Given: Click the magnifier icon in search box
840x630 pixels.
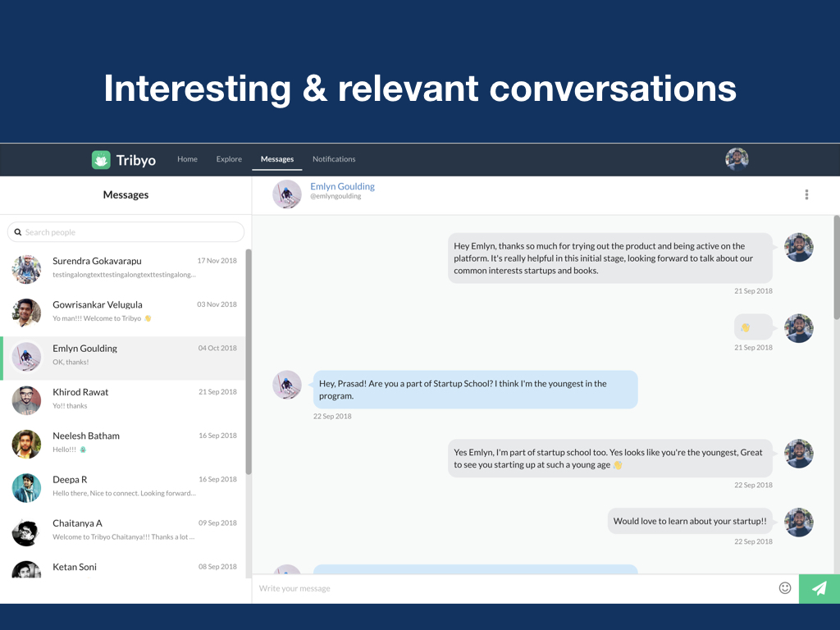Looking at the screenshot, I should (x=18, y=232).
